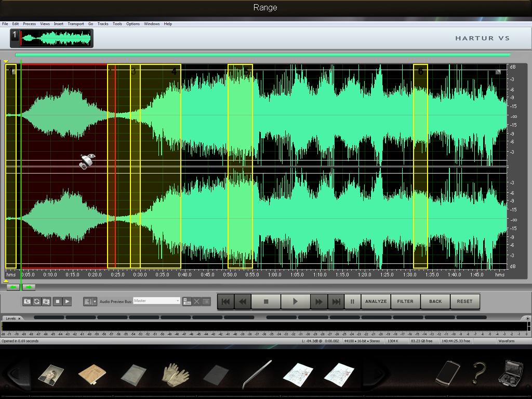Click the 83.23 GB free status entry
532x399 pixels.
(421, 341)
